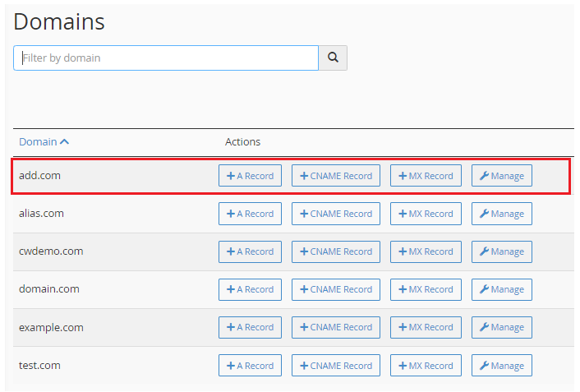Focus the Filter by domain field
The height and width of the screenshot is (392, 580).
[x=166, y=58]
